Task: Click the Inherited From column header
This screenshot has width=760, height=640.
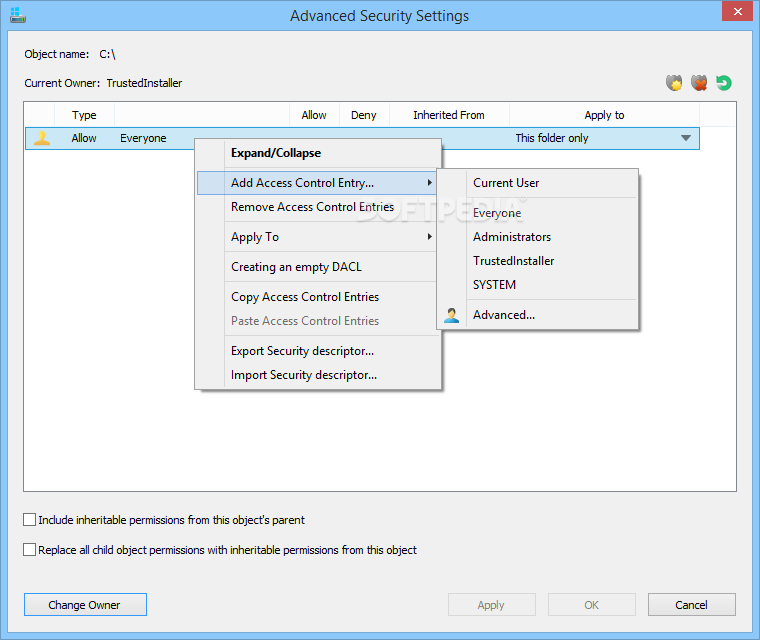Action: (449, 115)
